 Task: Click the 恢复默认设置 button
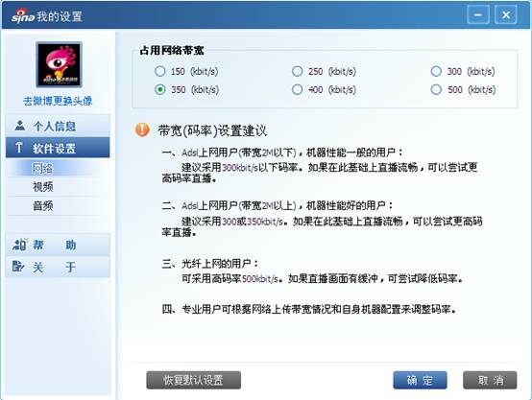click(193, 380)
